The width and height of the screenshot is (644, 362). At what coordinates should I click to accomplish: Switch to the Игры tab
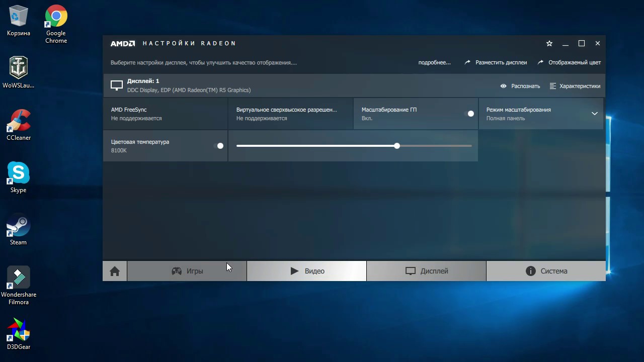pos(187,271)
